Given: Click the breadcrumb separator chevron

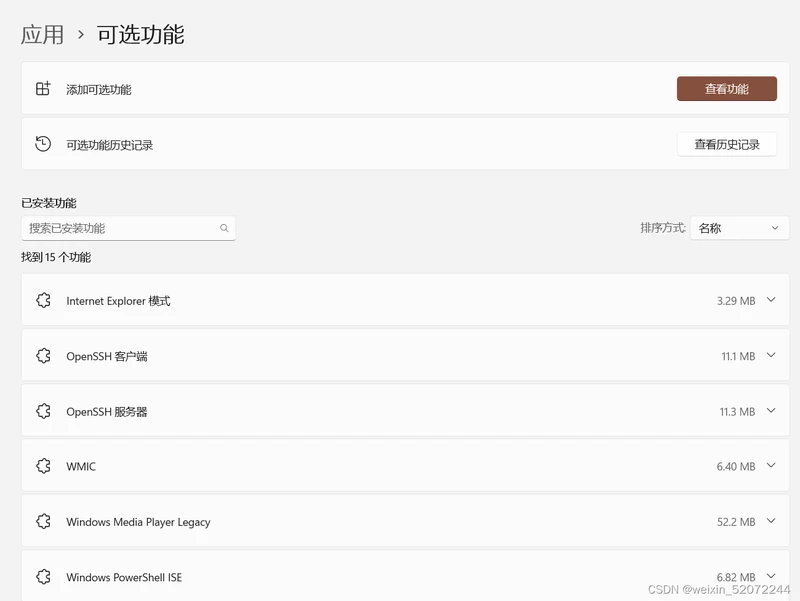Looking at the screenshot, I should (81, 35).
